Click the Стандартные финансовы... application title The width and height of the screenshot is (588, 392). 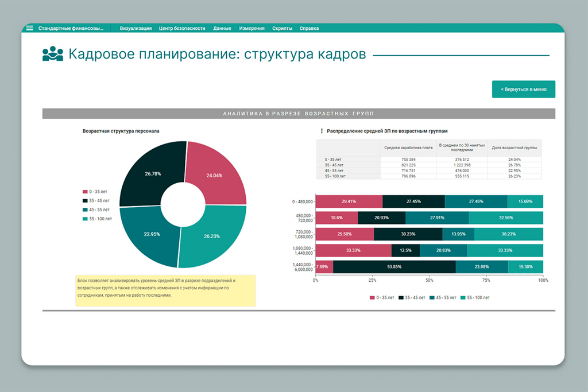71,28
